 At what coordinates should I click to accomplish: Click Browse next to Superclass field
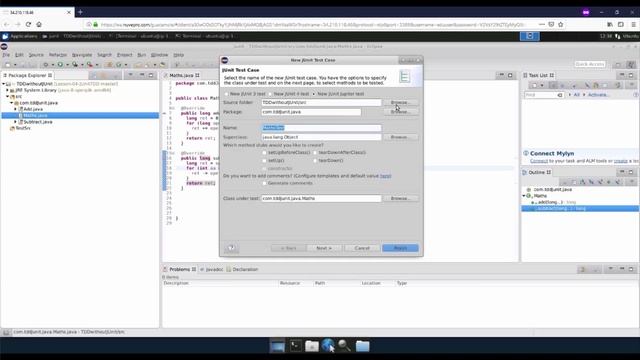(400, 137)
